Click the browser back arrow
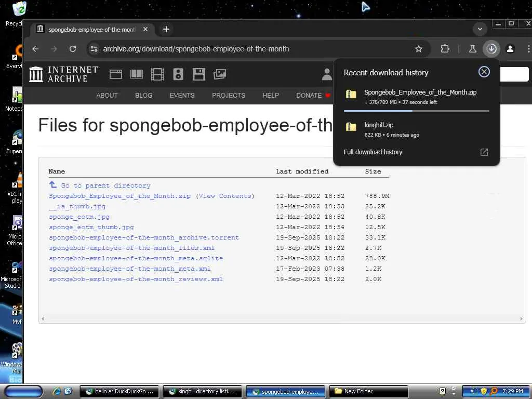This screenshot has height=399, width=532. 35,49
